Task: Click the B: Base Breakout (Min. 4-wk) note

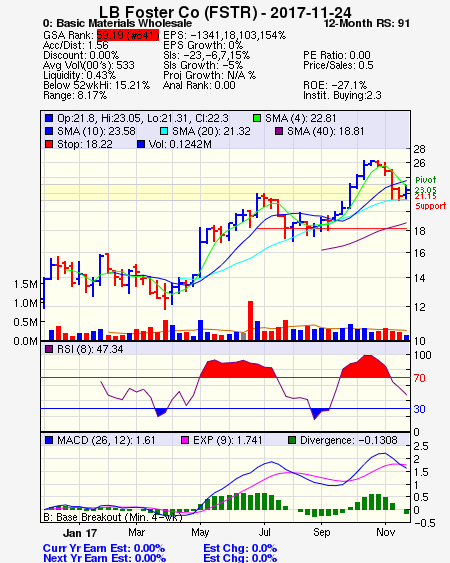Action: 113,517
